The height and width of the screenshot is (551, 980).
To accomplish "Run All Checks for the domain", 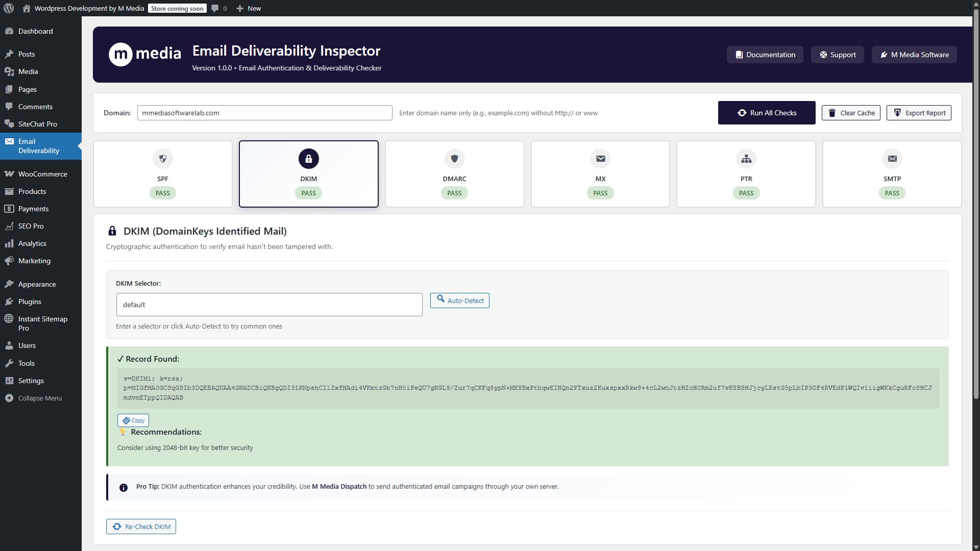I will point(767,113).
